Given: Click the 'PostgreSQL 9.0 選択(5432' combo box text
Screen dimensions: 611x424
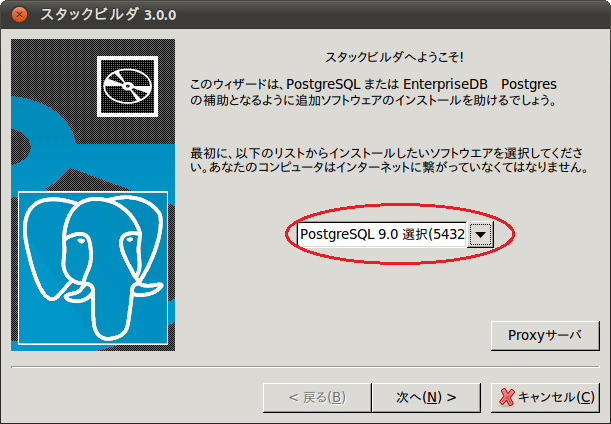Looking at the screenshot, I should tap(382, 235).
